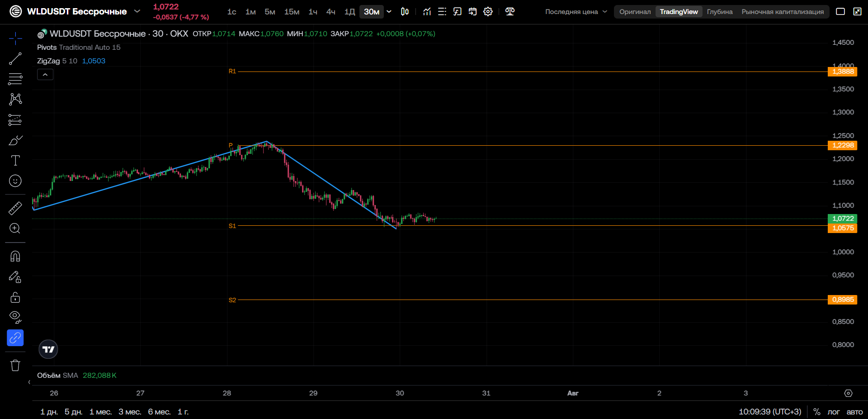Open the indicators menu
868x419 pixels.
coord(427,12)
